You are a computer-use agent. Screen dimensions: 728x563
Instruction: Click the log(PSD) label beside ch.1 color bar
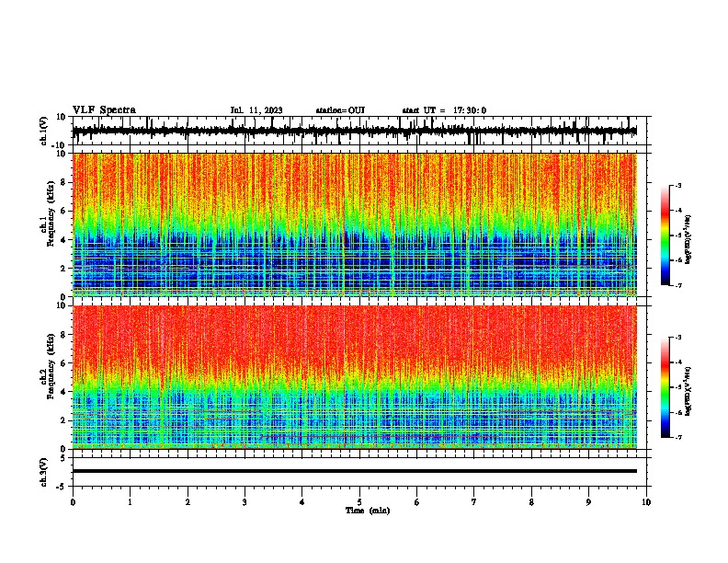tap(688, 239)
